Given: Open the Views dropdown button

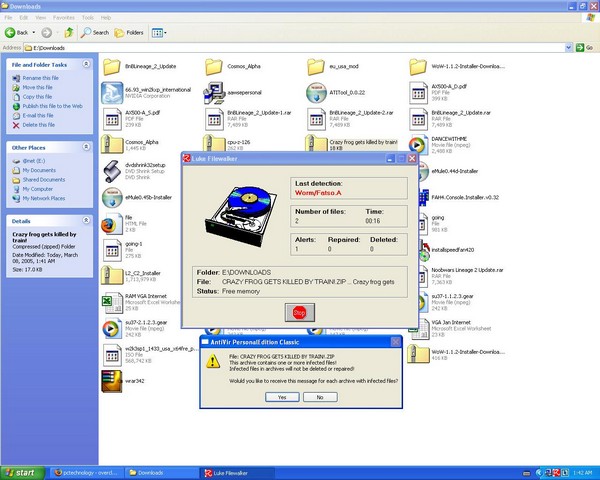Looking at the screenshot, I should [159, 33].
